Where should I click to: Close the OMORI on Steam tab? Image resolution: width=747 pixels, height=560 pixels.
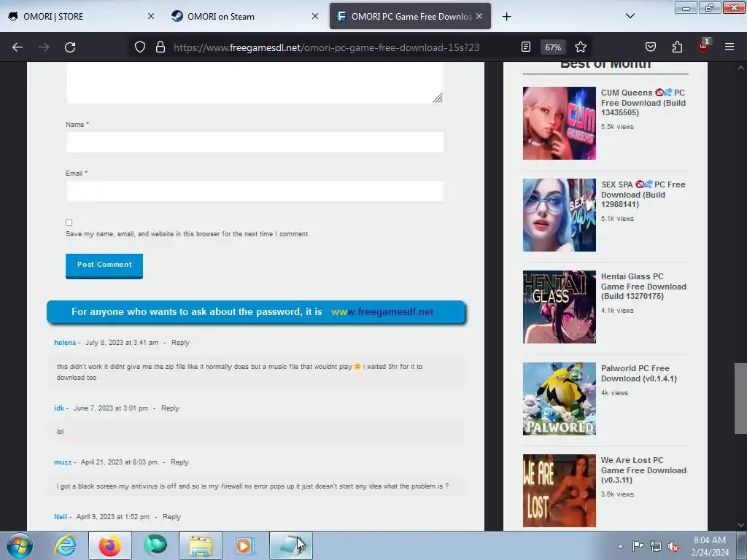click(315, 16)
